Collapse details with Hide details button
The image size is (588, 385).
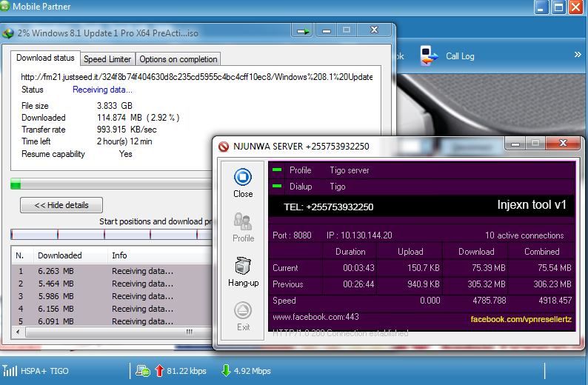click(61, 205)
